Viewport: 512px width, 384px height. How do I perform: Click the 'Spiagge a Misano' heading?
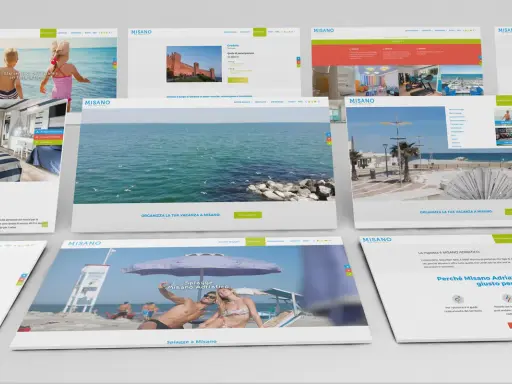point(192,342)
